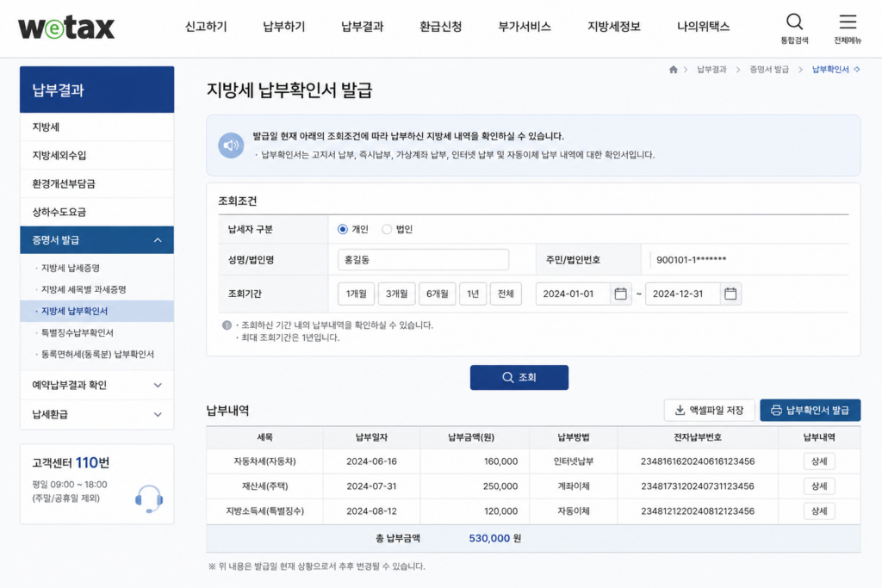The image size is (882, 588).
Task: Click the 납부일자 column header
Action: pos(371,437)
